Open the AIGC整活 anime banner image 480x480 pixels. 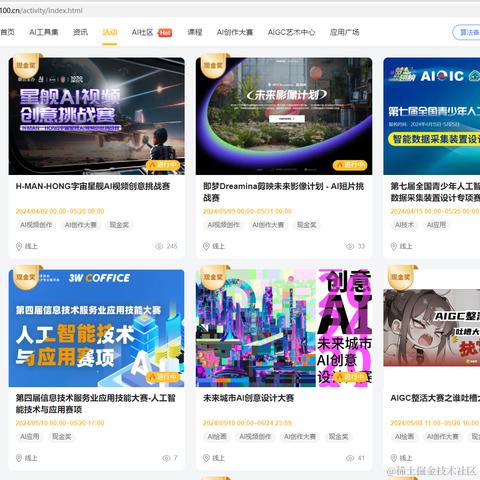coord(432,328)
